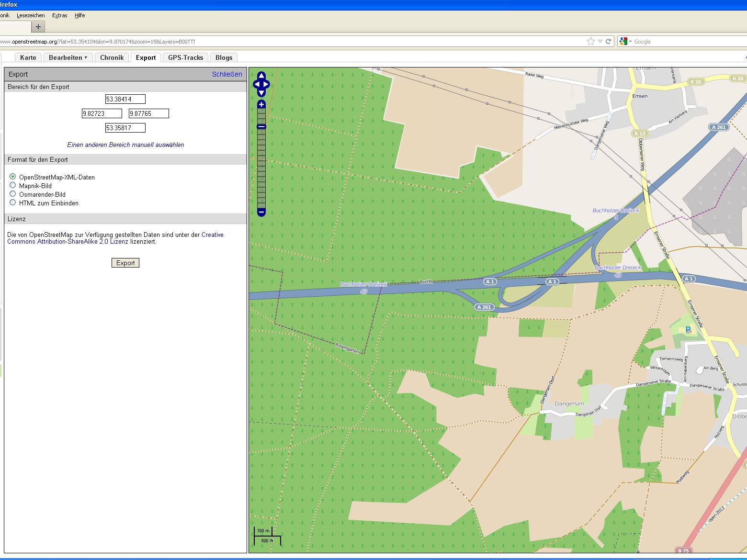Open the Hilfe menu
Image resolution: width=747 pixels, height=560 pixels.
pyautogui.click(x=80, y=15)
